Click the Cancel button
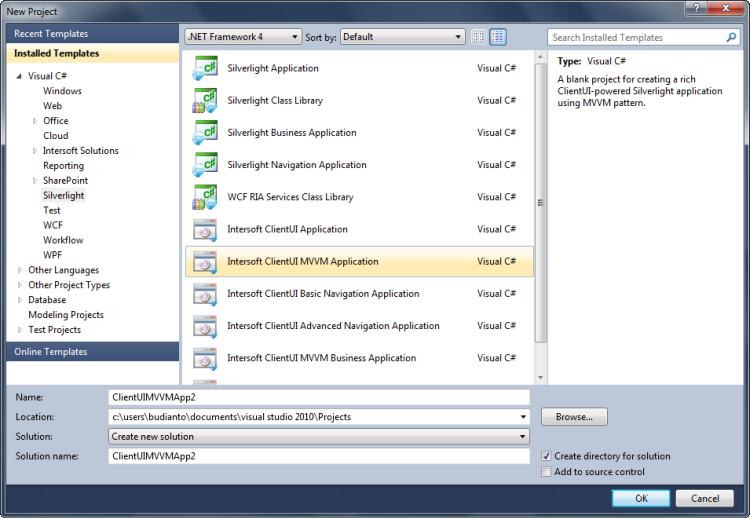 [705, 498]
